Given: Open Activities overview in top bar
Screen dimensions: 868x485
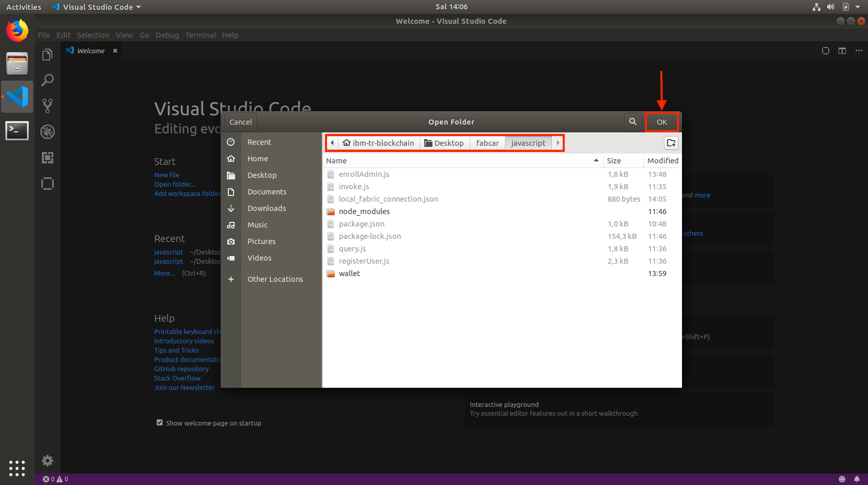Looking at the screenshot, I should pos(24,7).
